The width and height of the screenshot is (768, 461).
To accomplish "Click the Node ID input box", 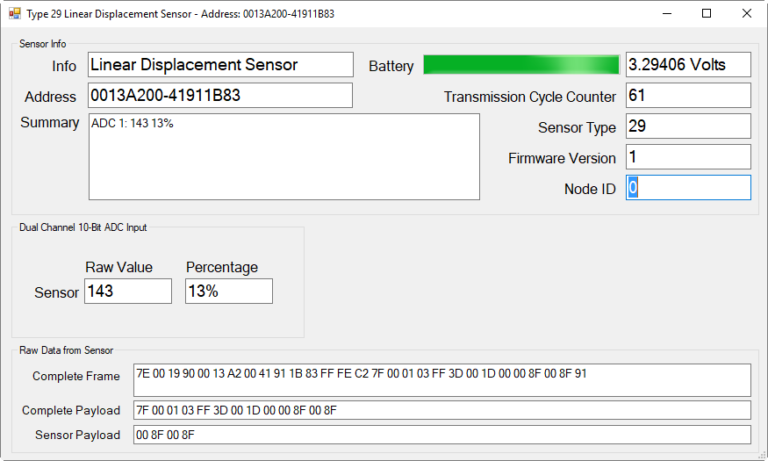I will coord(688,188).
